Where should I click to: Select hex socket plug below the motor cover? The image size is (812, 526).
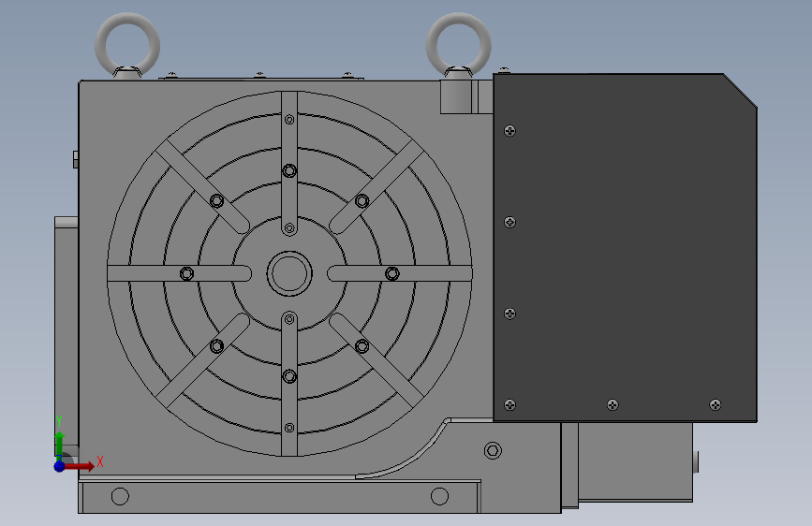[493, 450]
